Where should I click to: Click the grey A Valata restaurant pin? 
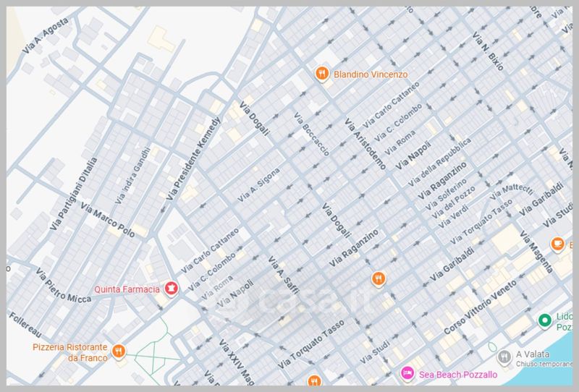504,354
